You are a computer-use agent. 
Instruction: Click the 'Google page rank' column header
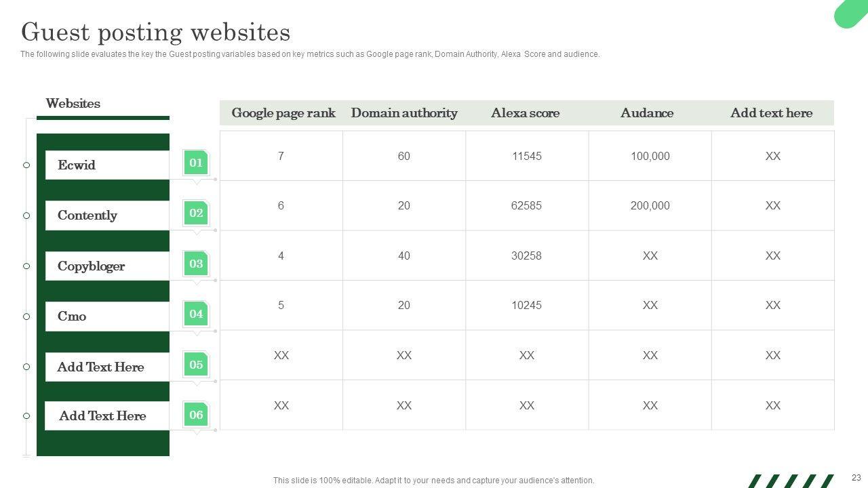click(x=283, y=113)
